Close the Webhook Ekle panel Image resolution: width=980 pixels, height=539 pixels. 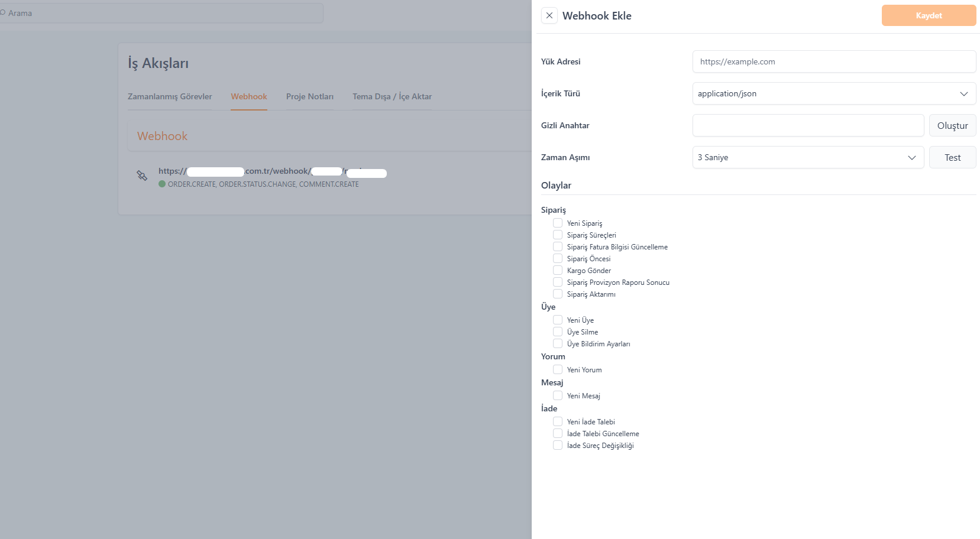click(x=549, y=16)
